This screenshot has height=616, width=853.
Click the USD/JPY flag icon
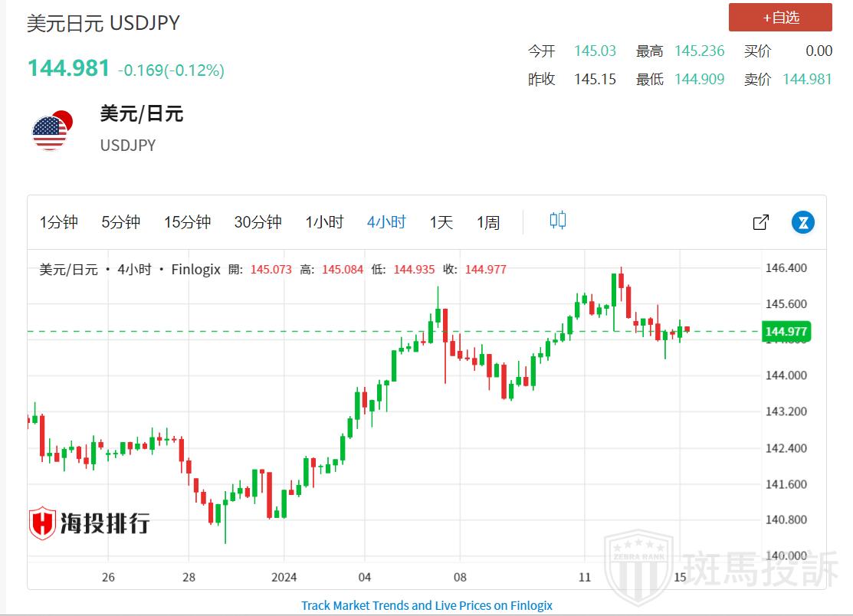tap(52, 130)
